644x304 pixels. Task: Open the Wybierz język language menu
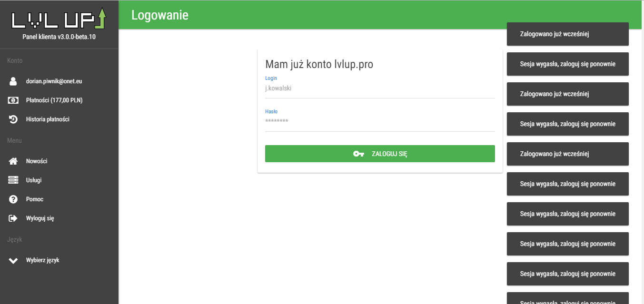(42, 260)
